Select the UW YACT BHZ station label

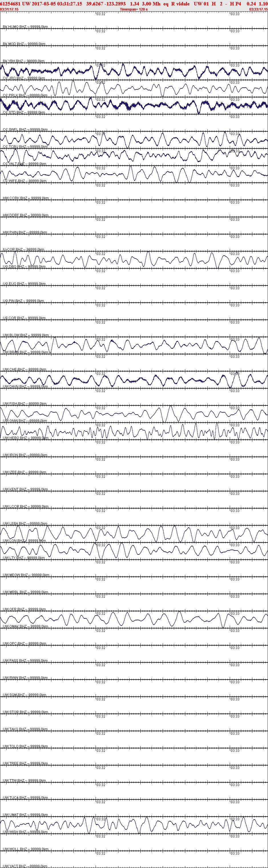[25, 866]
